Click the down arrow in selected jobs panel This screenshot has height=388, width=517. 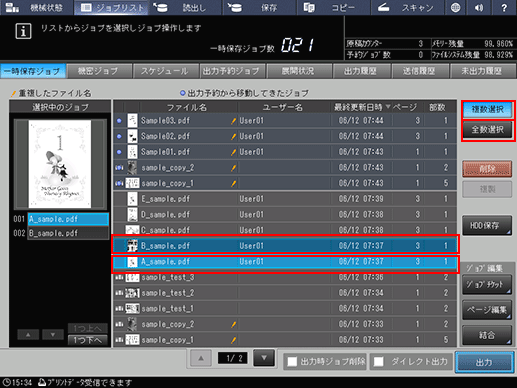53,334
